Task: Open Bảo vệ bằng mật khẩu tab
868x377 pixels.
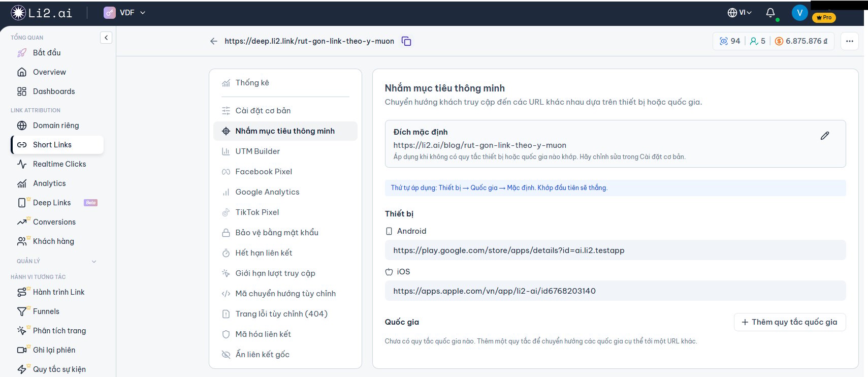Action: coord(285,233)
